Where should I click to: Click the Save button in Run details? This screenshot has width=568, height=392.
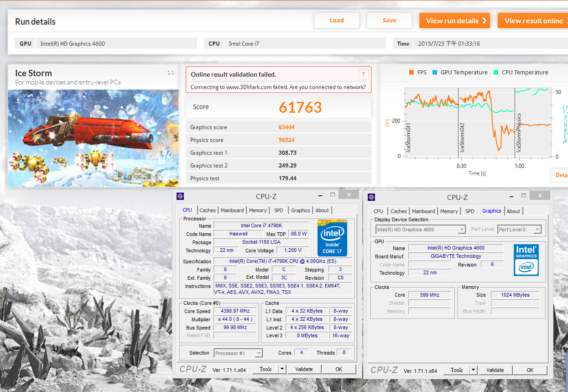tap(389, 20)
